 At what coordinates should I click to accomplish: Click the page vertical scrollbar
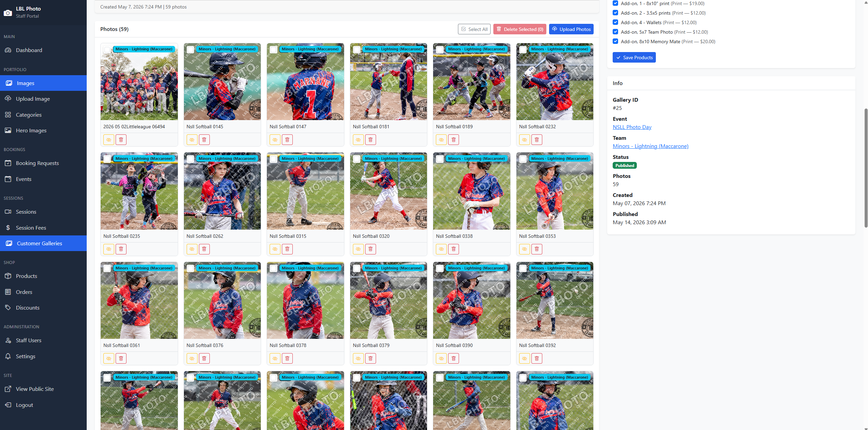[x=866, y=168]
